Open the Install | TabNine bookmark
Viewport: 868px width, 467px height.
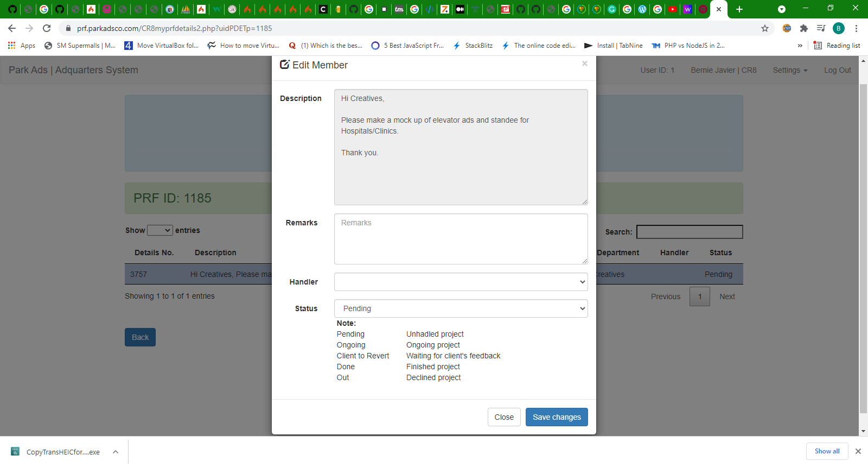coord(614,46)
